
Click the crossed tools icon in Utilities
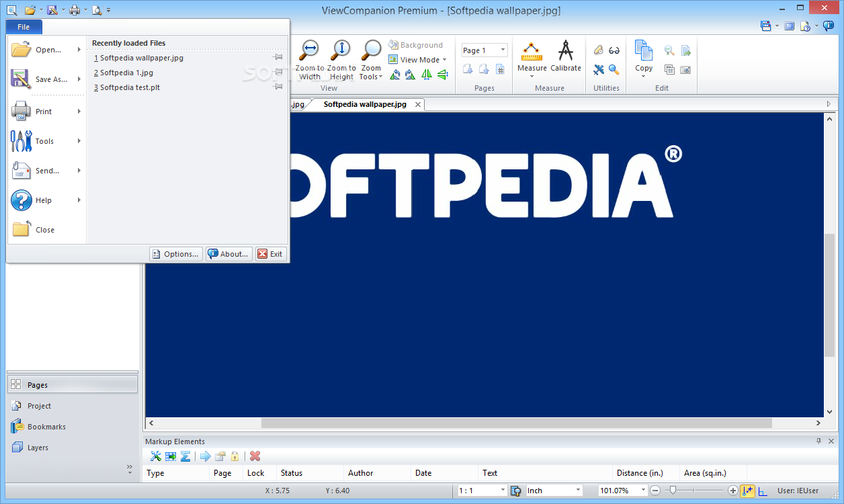(x=598, y=69)
